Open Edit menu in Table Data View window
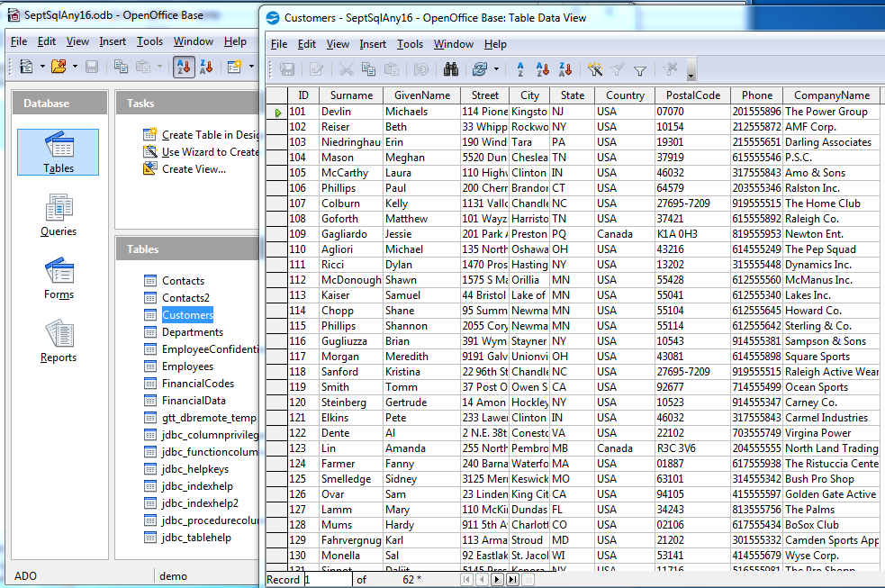 [x=306, y=44]
